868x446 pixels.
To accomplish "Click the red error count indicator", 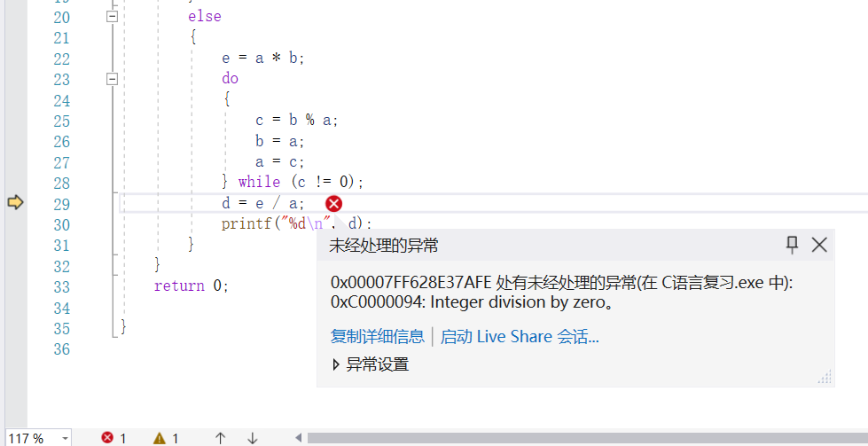I will (114, 438).
